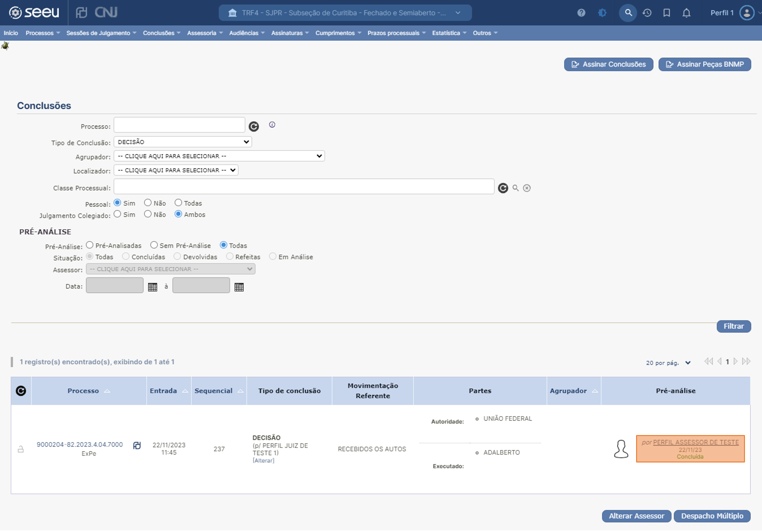The image size is (762, 532).
Task: Click the CNJ logo icon
Action: pyautogui.click(x=97, y=12)
